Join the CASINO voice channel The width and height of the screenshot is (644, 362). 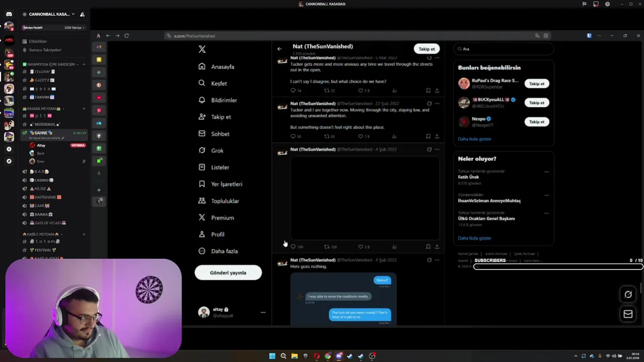click(x=44, y=180)
